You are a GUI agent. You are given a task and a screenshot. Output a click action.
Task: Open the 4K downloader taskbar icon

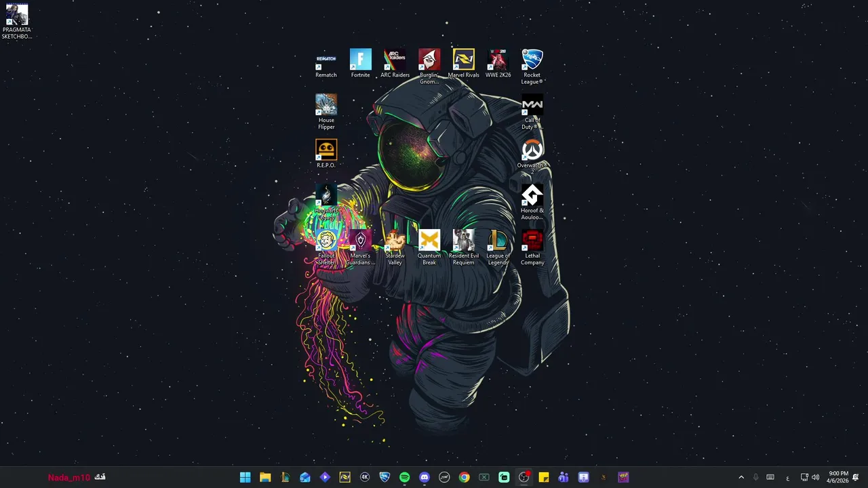[x=365, y=477]
